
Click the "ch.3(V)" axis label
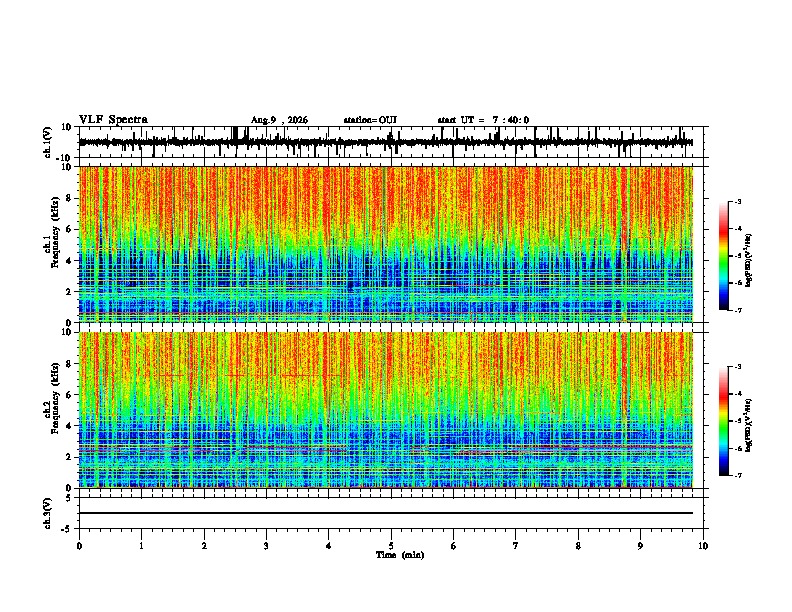(48, 513)
